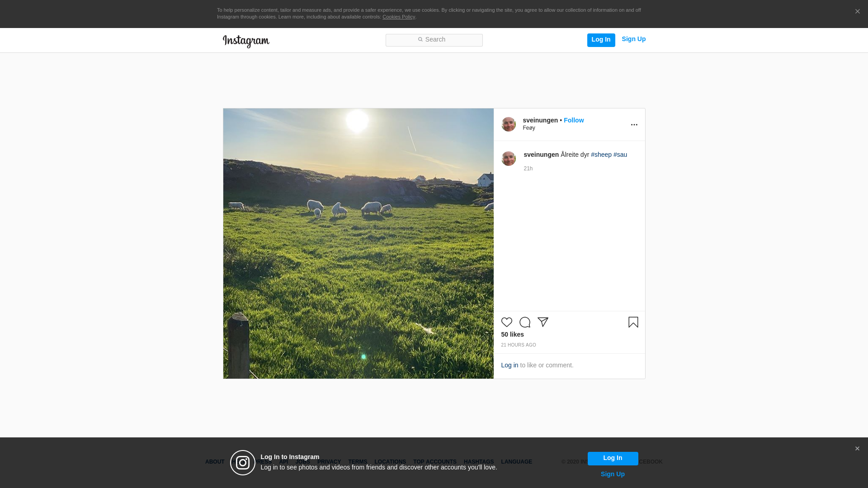Screen dimensions: 868x488
Task: Open Sign Up link in header
Action: [633, 39]
